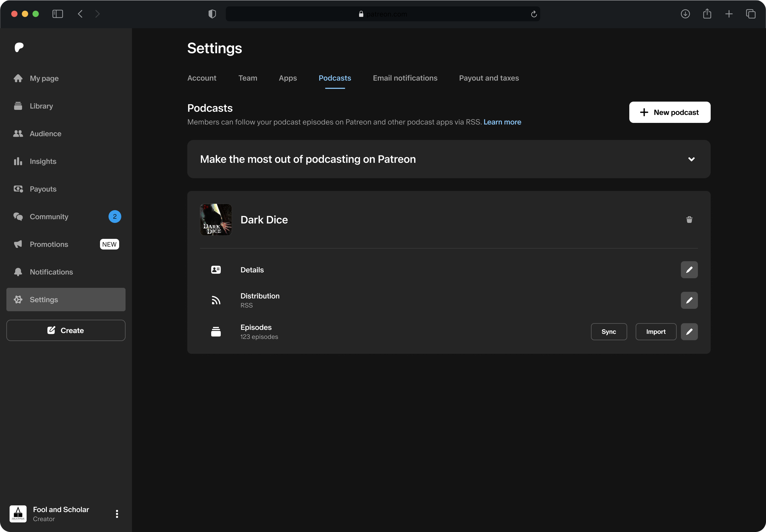Click the NEW badge beside Promotions
766x532 pixels.
click(x=109, y=244)
